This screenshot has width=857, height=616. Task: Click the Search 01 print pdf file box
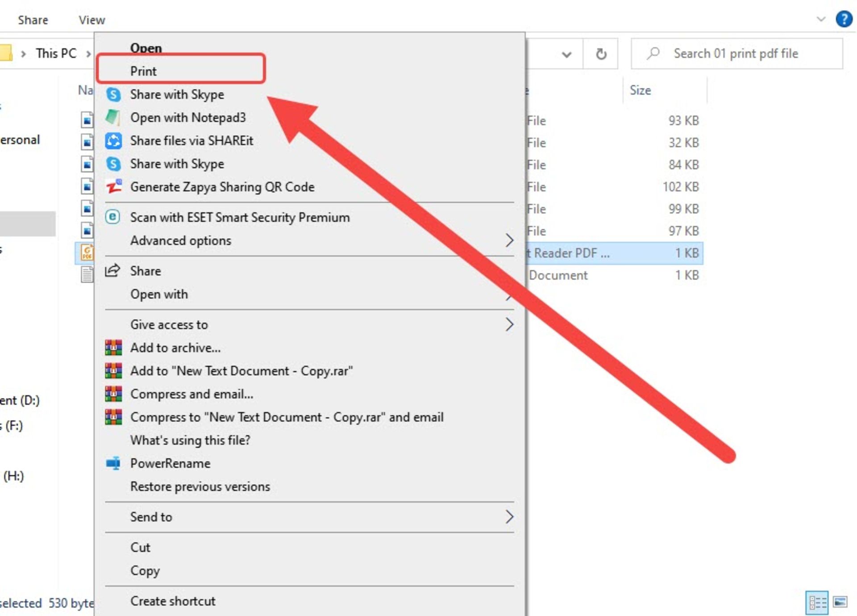coord(736,54)
